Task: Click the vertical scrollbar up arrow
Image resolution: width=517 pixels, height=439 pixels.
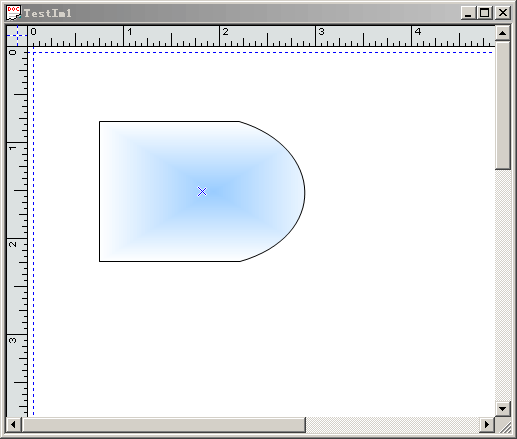Action: (x=503, y=33)
